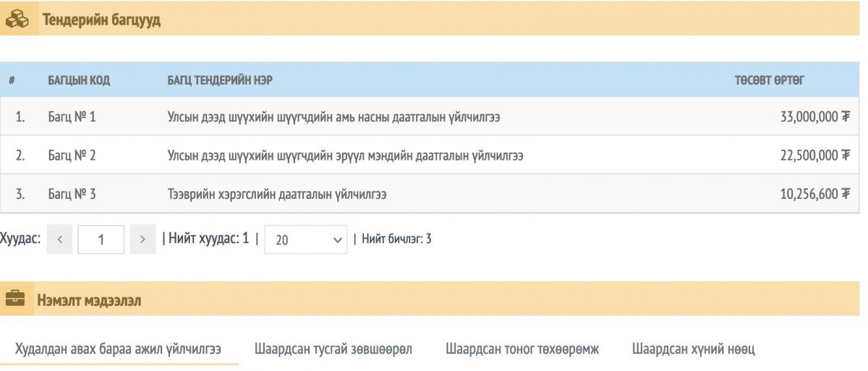Viewport: 868px width, 371px height.
Task: Click the briefcase icon beside Нэмэлт мэдээлэл
Action: click(x=14, y=299)
